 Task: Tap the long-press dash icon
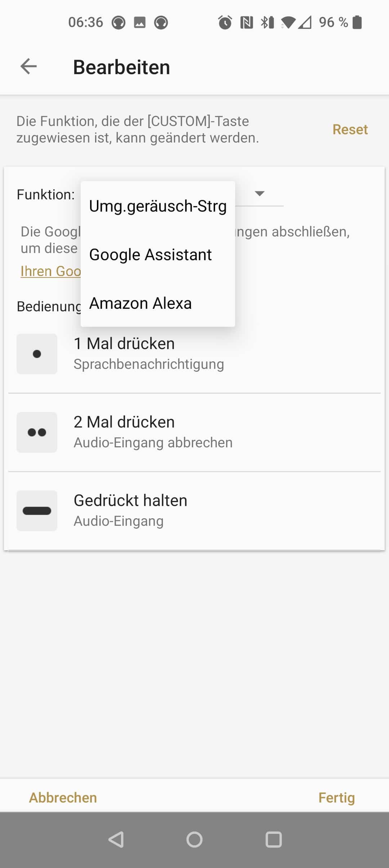tap(37, 511)
